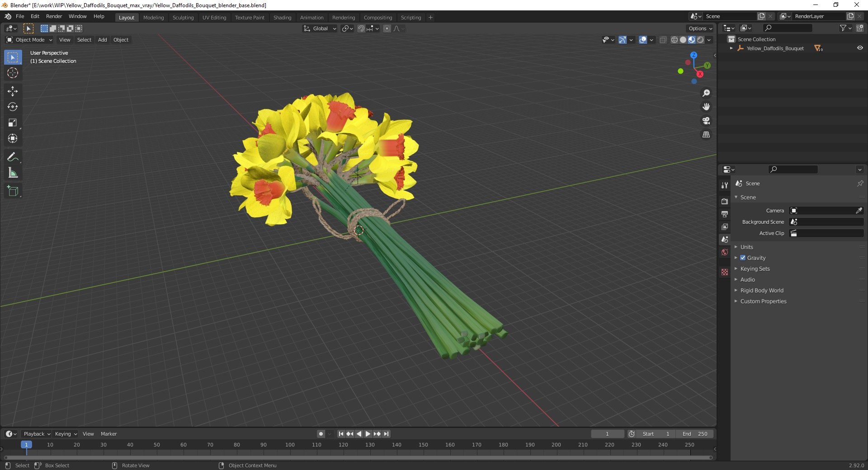
Task: Activate the Scale tool
Action: point(13,123)
